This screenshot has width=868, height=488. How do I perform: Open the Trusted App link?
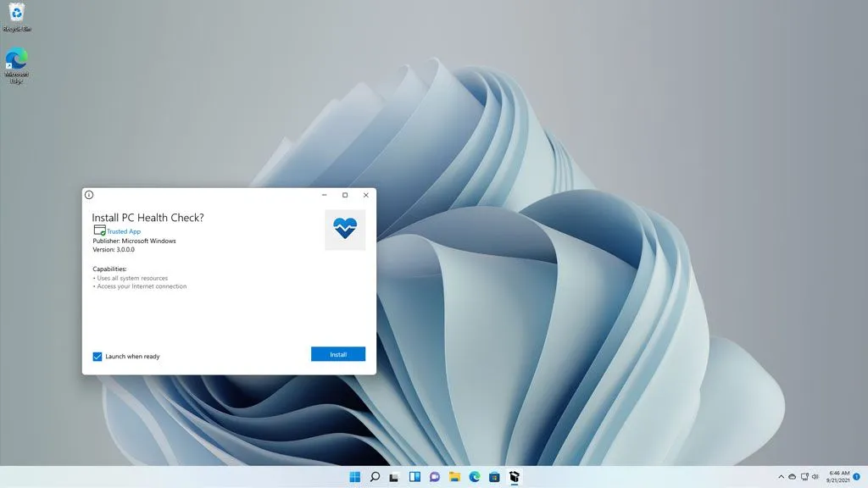tap(123, 231)
